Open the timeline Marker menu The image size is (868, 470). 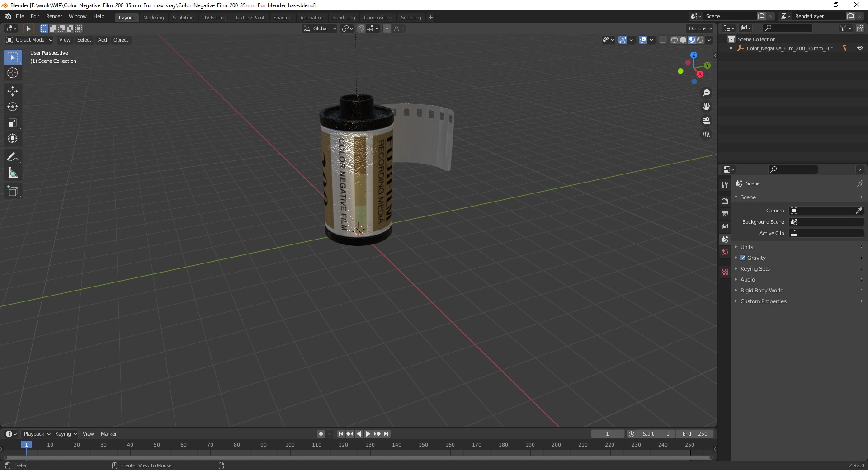pyautogui.click(x=108, y=434)
